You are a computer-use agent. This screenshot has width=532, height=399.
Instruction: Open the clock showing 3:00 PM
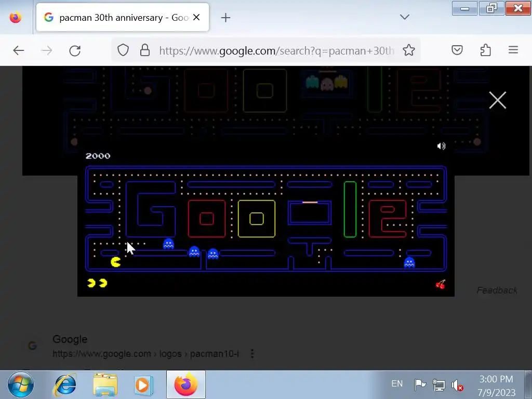click(x=496, y=385)
